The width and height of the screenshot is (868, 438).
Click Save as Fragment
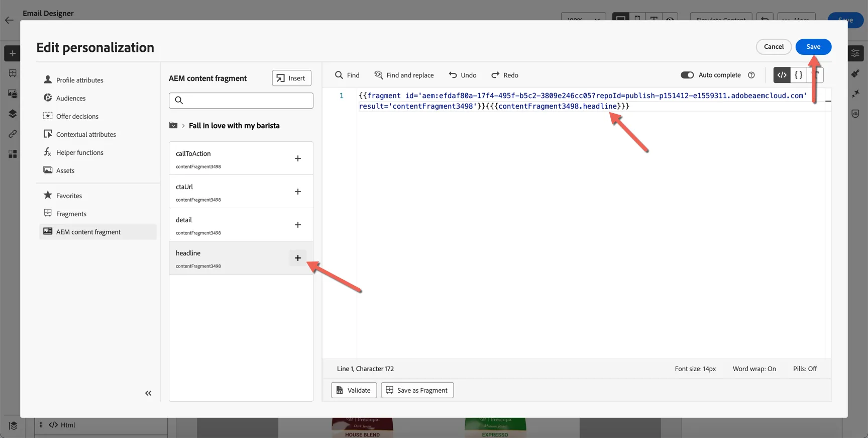click(x=417, y=390)
